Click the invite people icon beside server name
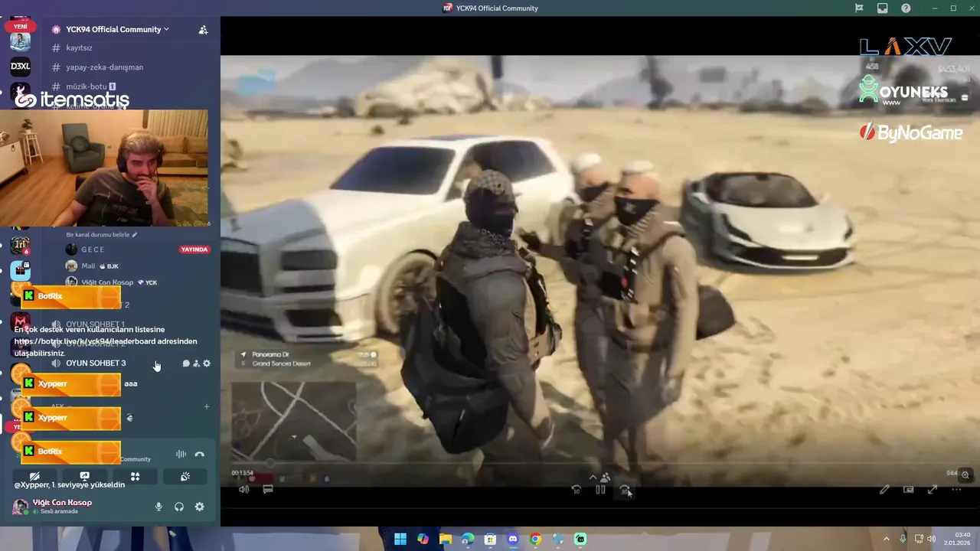Viewport: 980px width, 551px height. pyautogui.click(x=203, y=30)
